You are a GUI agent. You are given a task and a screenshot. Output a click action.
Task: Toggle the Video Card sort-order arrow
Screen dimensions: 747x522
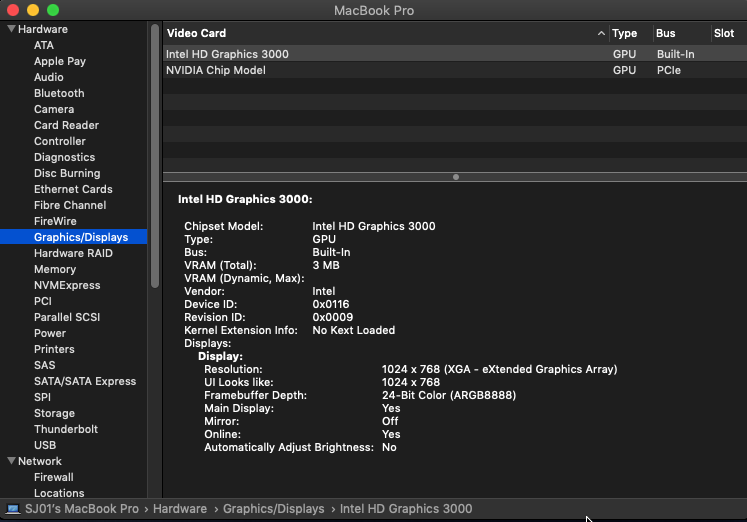[601, 33]
